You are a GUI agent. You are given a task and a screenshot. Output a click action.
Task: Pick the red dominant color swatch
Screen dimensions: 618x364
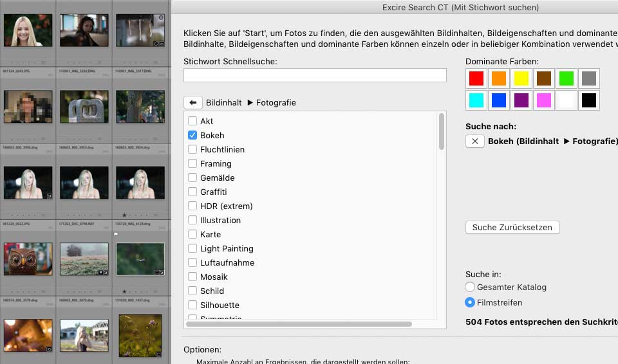pos(476,78)
